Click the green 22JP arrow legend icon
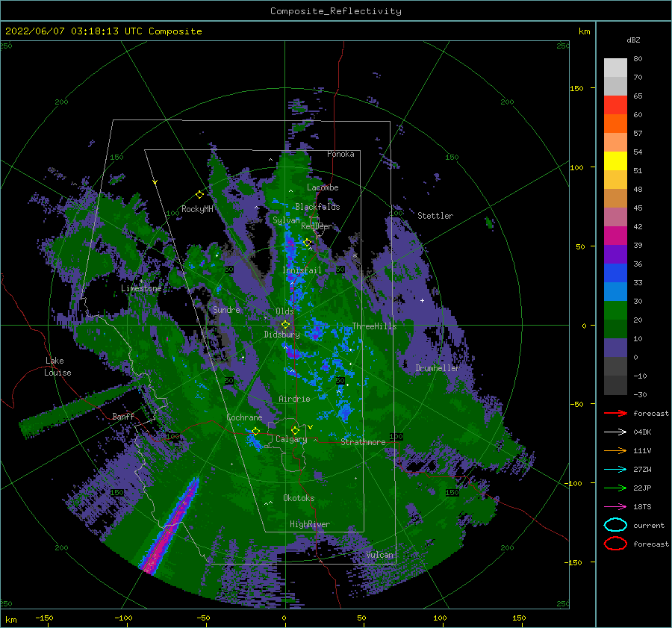Viewport: 672px width, 628px height. pos(615,488)
